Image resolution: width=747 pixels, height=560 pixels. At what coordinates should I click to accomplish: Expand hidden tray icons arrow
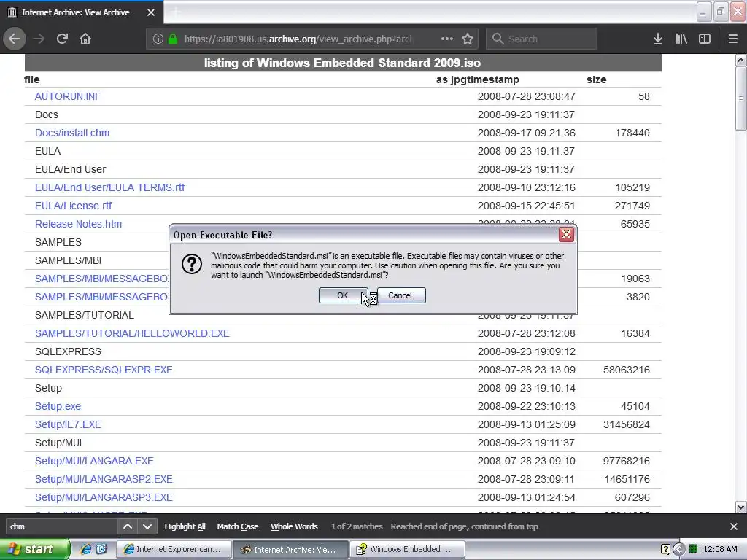(x=679, y=549)
